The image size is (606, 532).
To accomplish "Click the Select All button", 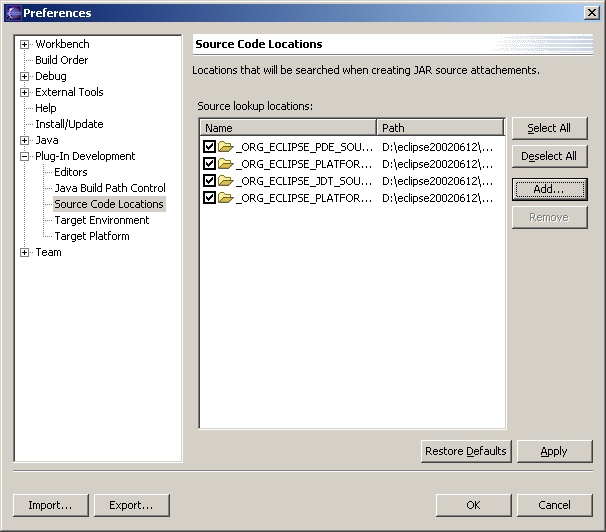I will tap(549, 128).
